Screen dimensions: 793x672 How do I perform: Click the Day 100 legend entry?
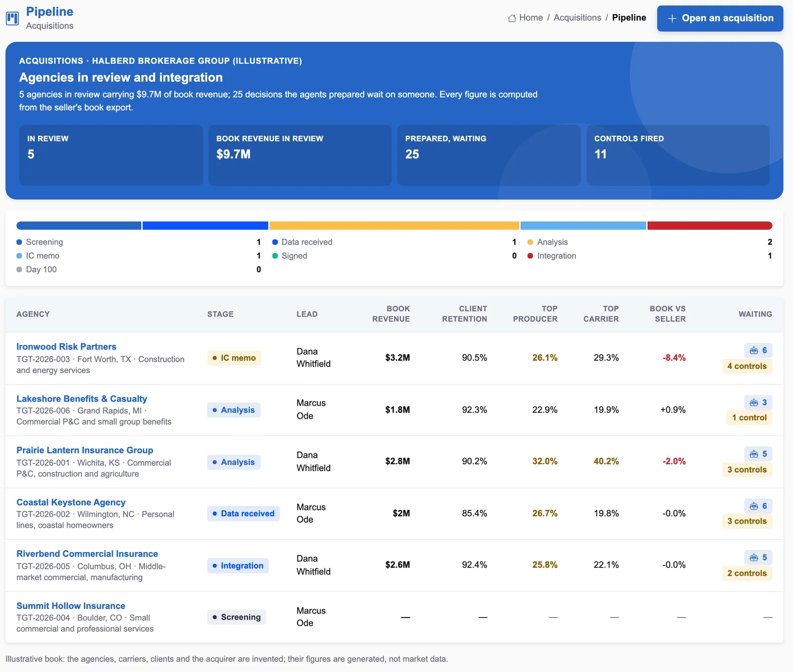139,270
